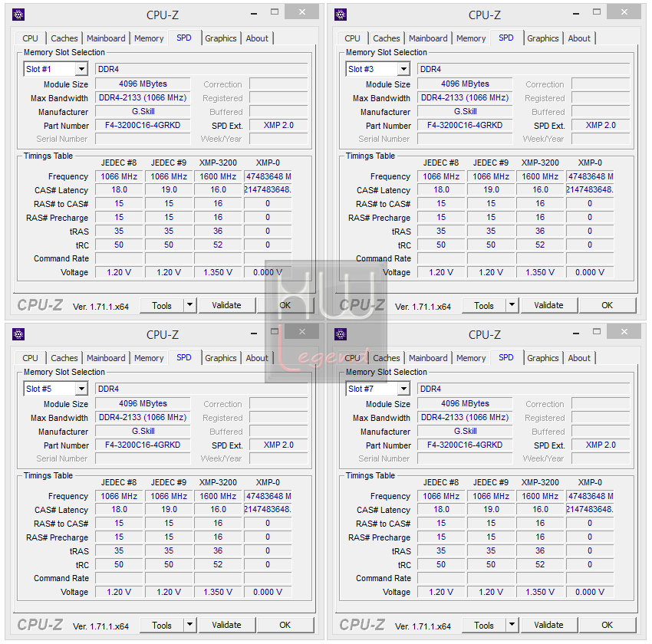
Task: Select Memory tab in Slot #3 window
Action: click(471, 38)
